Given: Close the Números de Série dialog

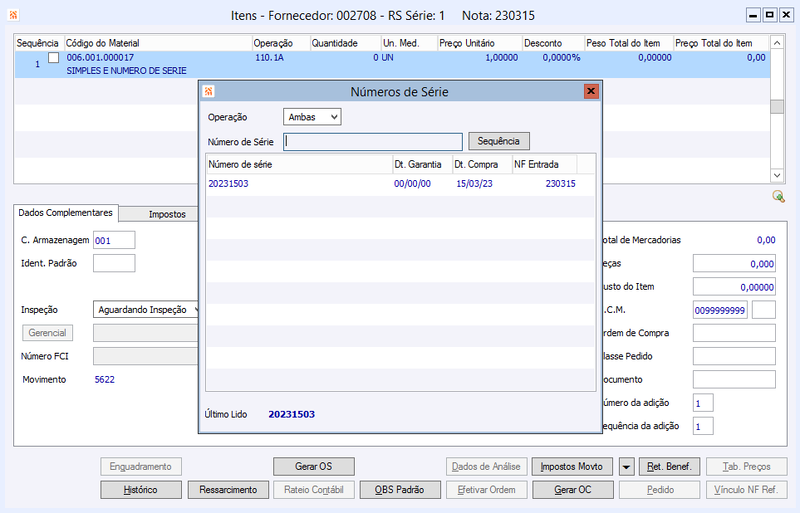Looking at the screenshot, I should click(x=591, y=91).
